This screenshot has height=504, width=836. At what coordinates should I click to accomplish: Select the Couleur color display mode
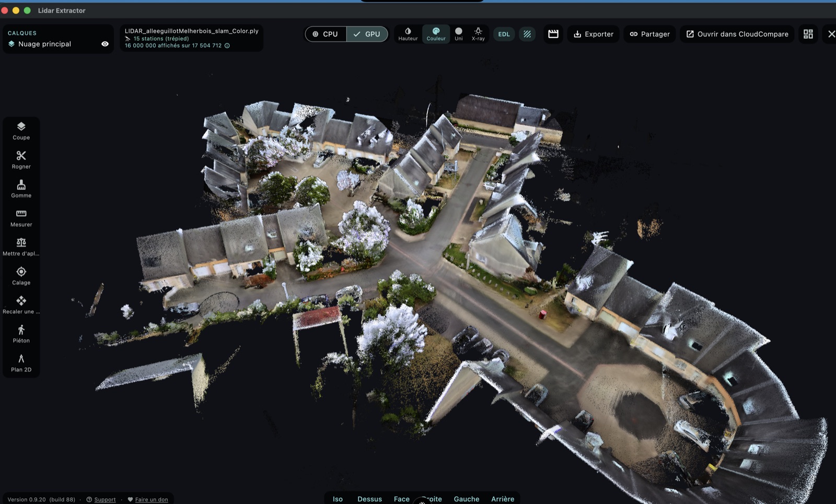[436, 34]
